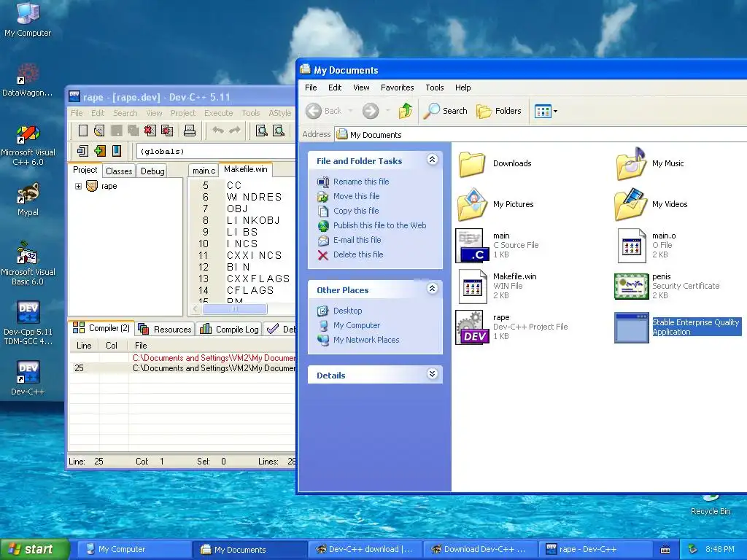Select the main.o O File icon
This screenshot has height=560, width=747.
point(631,246)
